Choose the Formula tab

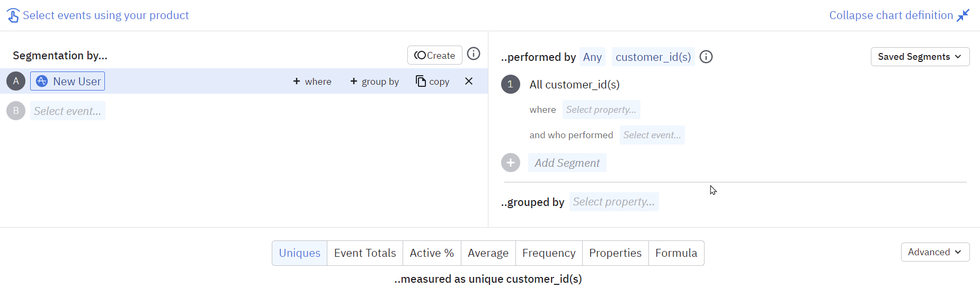pos(676,253)
